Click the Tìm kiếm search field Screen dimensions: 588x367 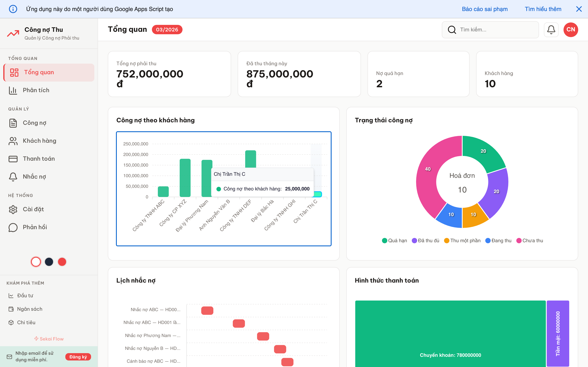click(496, 30)
